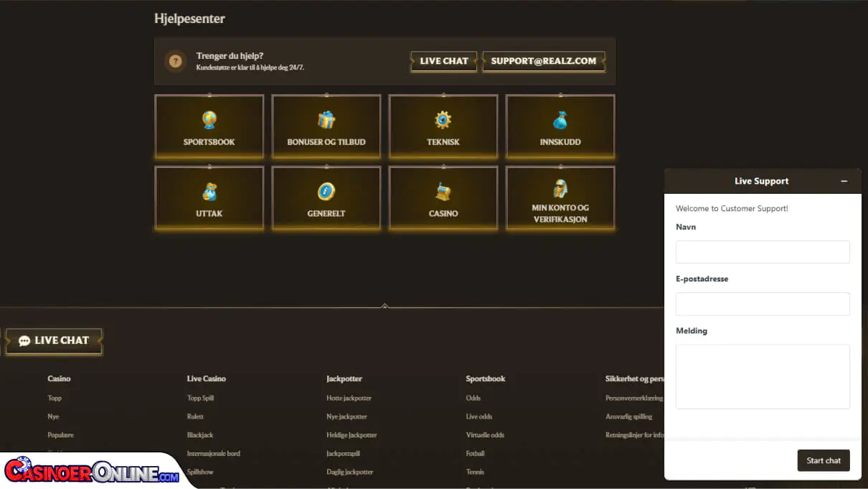Open the Casino help category tile
The height and width of the screenshot is (489, 868).
[443, 198]
